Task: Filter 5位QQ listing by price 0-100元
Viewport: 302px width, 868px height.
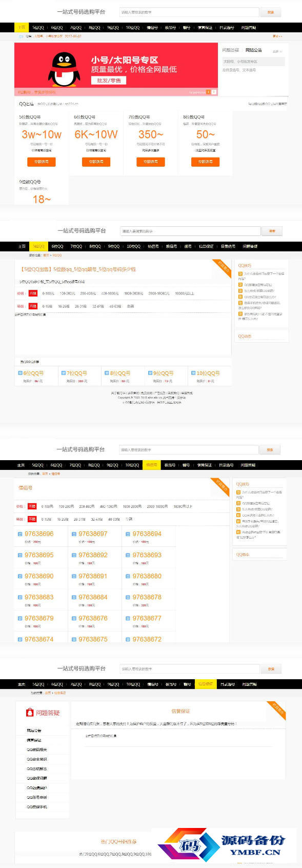Action: click(48, 293)
